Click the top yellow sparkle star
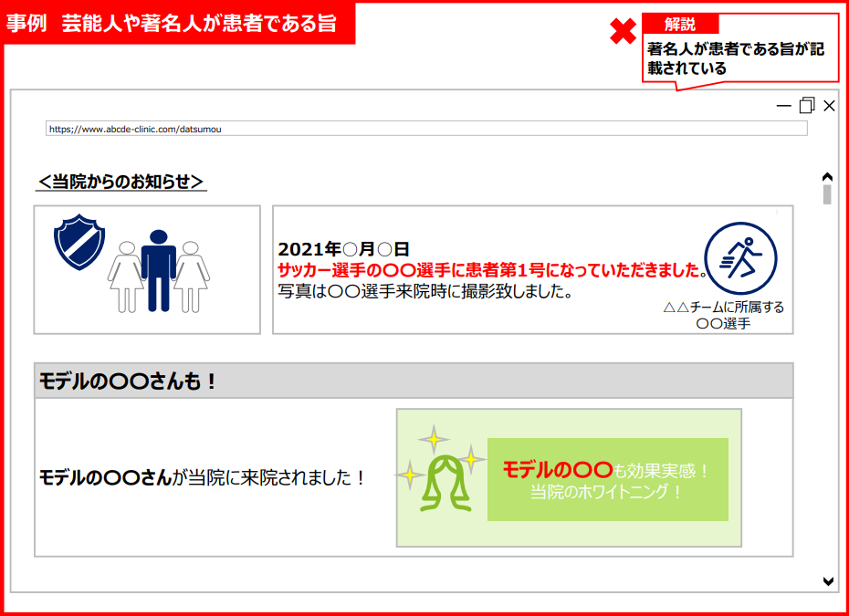This screenshot has height=616, width=849. point(434,439)
